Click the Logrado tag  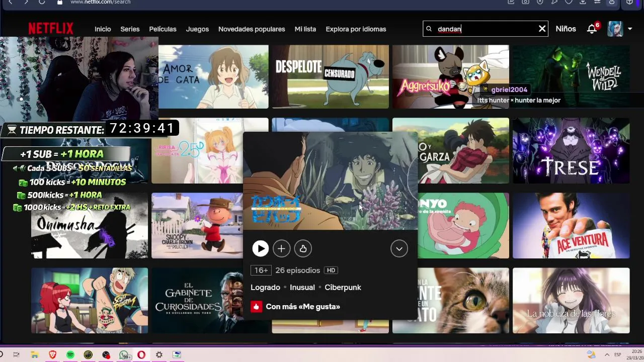(x=265, y=288)
